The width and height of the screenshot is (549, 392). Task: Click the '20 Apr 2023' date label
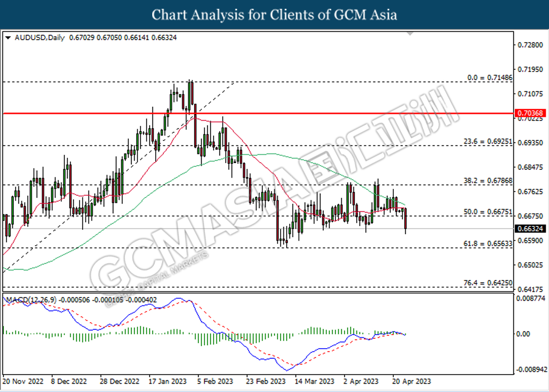tap(411, 381)
